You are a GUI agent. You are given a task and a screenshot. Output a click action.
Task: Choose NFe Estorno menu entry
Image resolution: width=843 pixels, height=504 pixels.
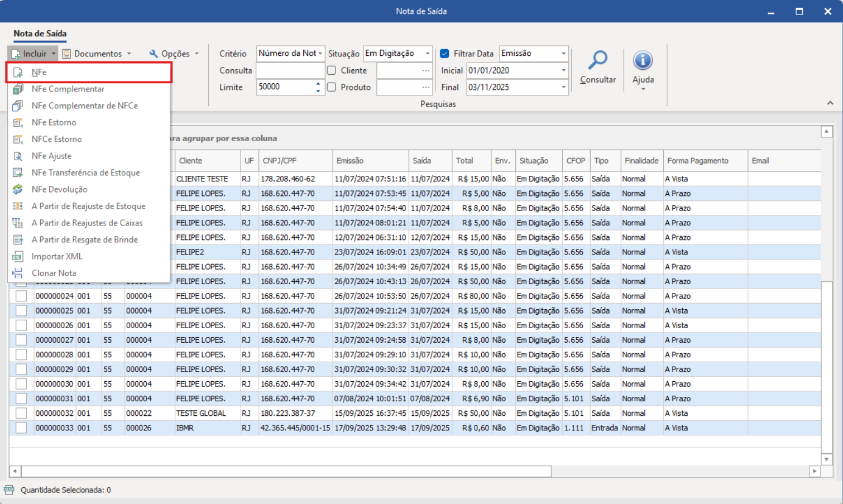click(54, 122)
